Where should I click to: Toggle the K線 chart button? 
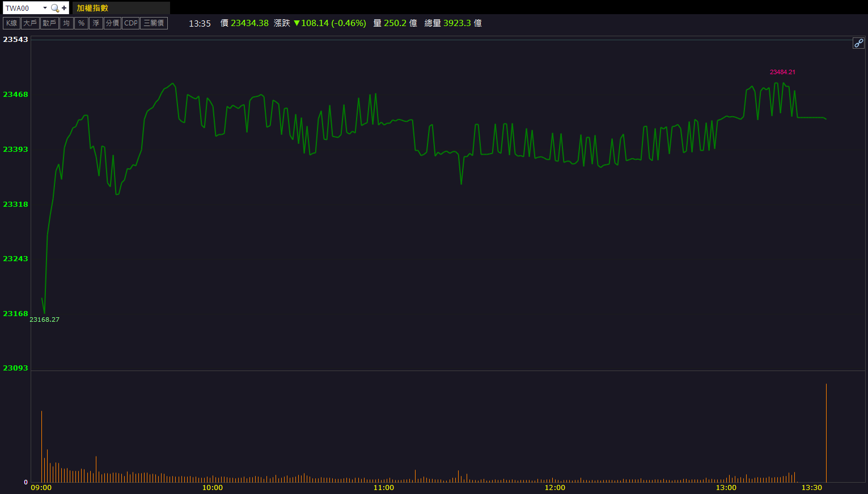click(x=12, y=23)
